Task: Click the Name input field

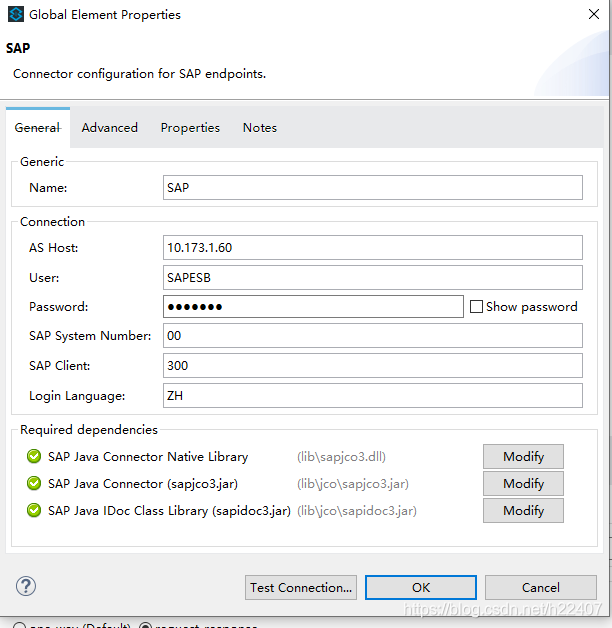Action: point(372,187)
